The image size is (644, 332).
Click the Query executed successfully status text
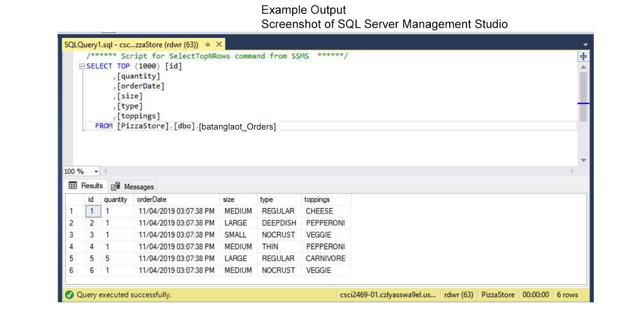click(x=124, y=294)
